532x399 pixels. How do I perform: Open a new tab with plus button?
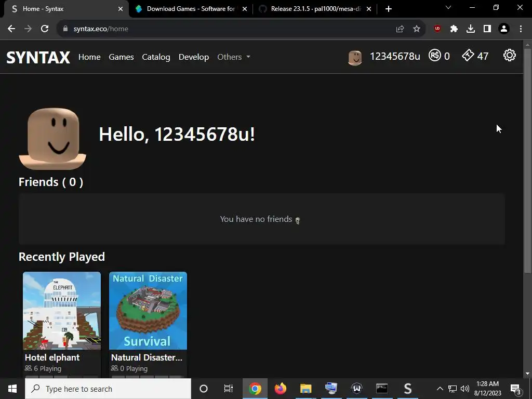click(389, 9)
